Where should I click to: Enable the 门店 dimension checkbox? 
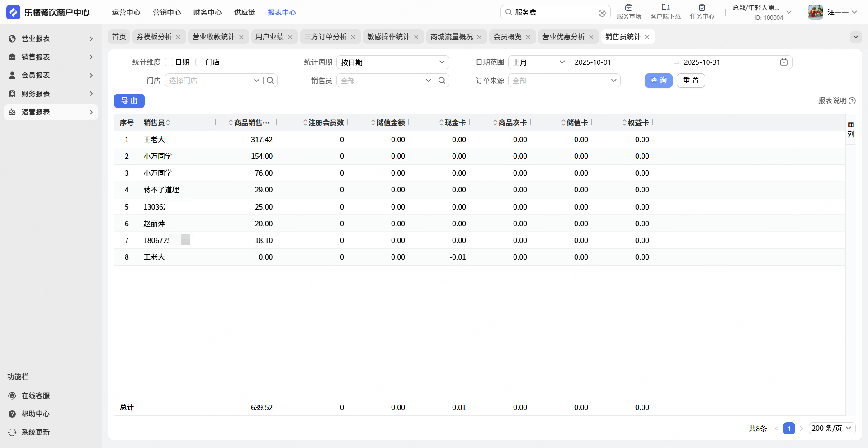(x=199, y=62)
